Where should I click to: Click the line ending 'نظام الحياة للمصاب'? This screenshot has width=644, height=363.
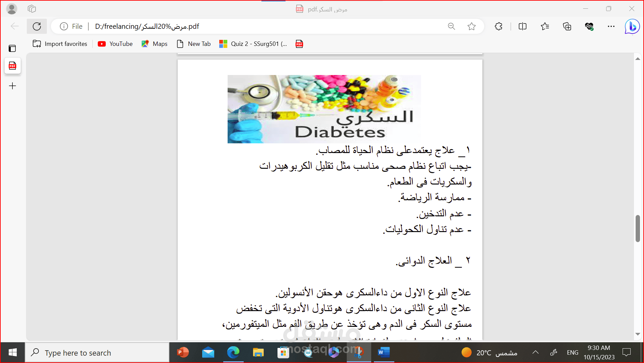(x=393, y=150)
